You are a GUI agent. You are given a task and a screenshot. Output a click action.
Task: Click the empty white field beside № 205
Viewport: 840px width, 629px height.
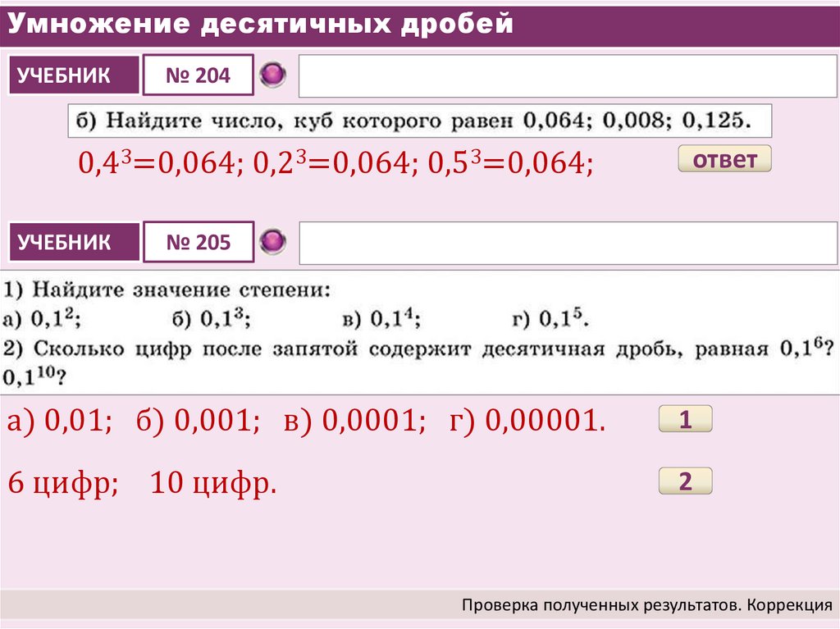click(568, 243)
